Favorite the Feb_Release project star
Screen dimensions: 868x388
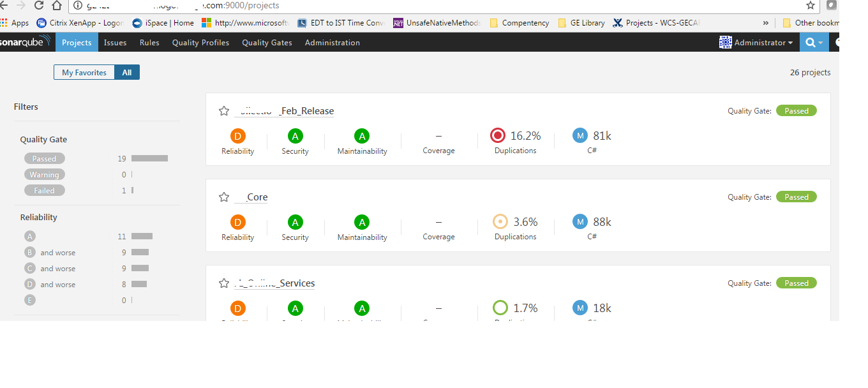point(224,111)
